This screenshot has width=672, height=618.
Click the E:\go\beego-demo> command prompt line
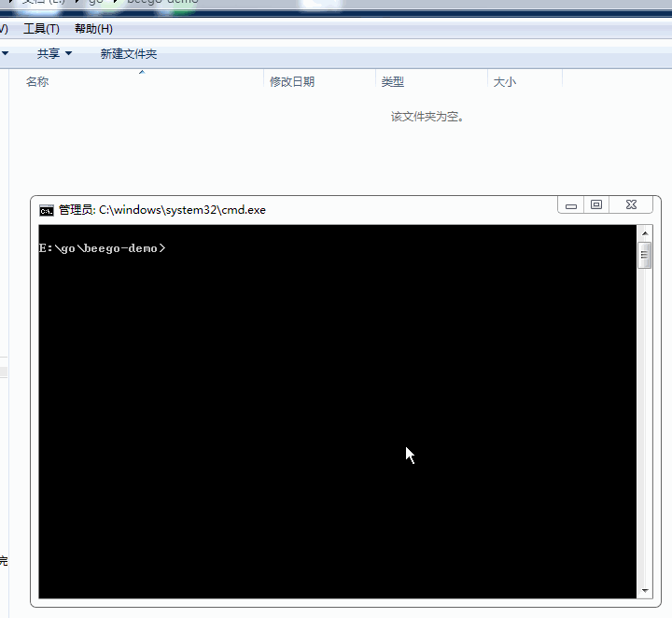[x=102, y=248]
